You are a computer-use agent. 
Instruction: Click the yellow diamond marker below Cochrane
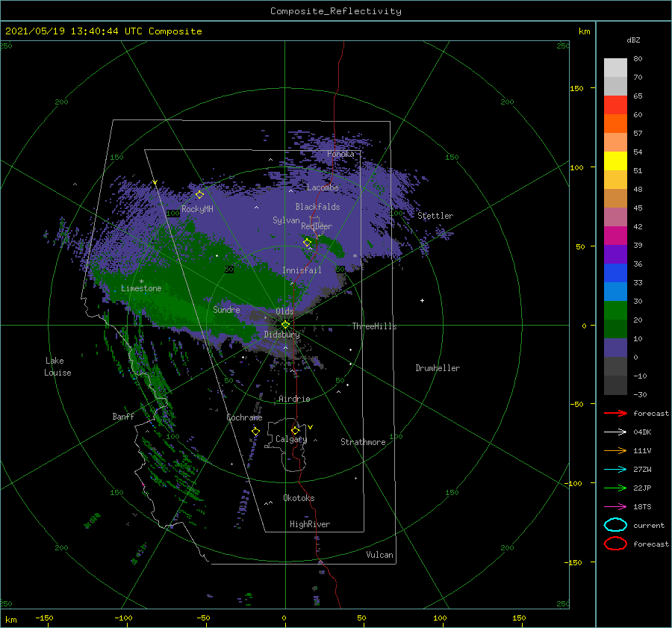pos(255,432)
